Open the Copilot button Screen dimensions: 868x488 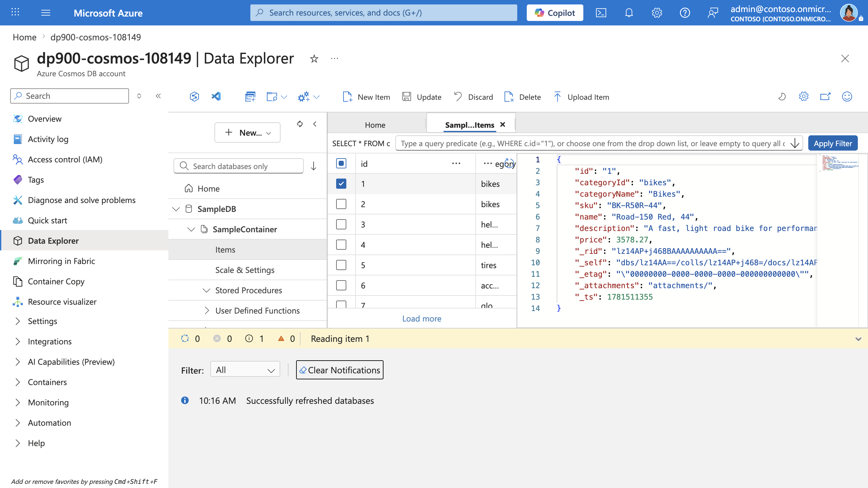coord(555,13)
